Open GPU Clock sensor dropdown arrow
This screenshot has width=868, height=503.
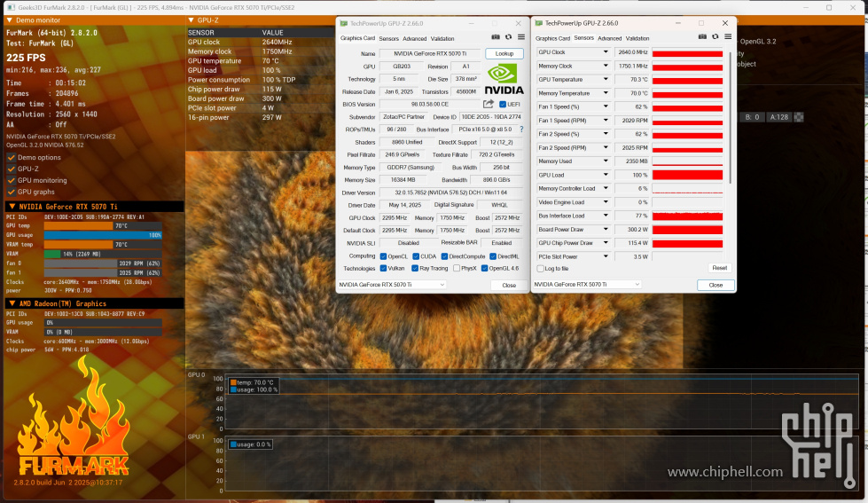pyautogui.click(x=605, y=52)
